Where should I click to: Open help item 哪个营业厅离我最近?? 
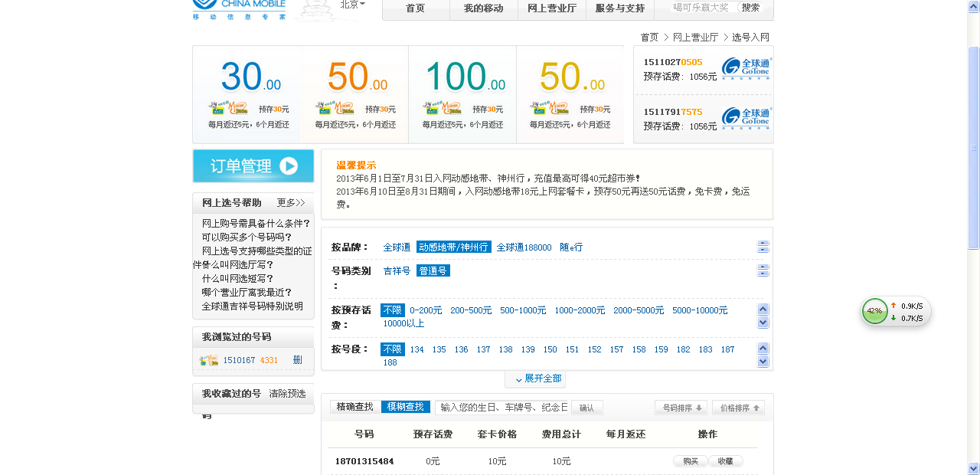tap(247, 293)
